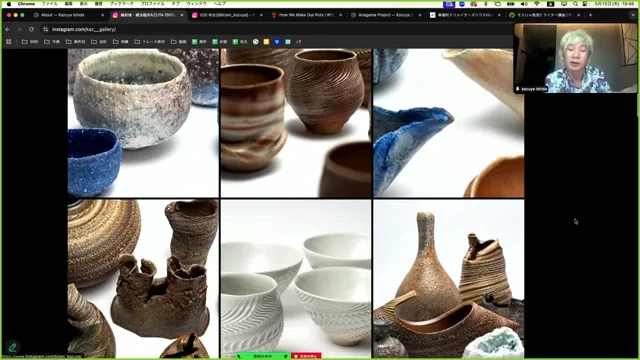
Task: Open the third green Sheets bookmark
Action: 240,42
